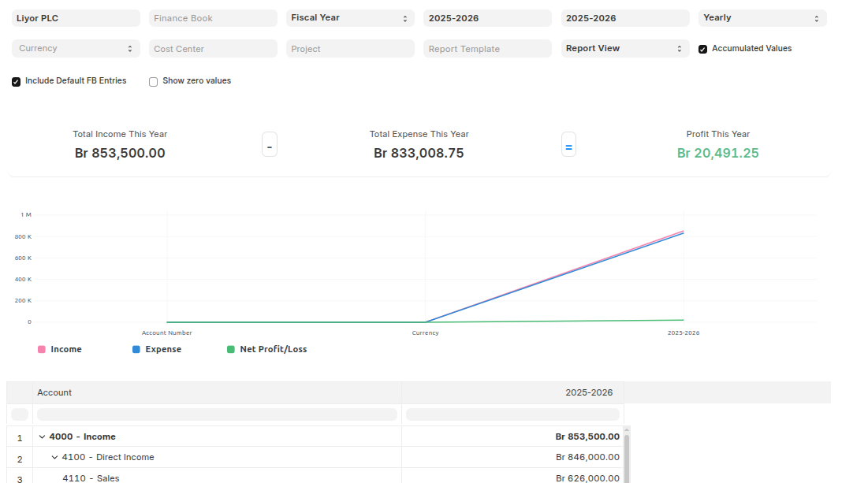
Task: Uncheck Include Default FB Entries
Action: (x=17, y=81)
